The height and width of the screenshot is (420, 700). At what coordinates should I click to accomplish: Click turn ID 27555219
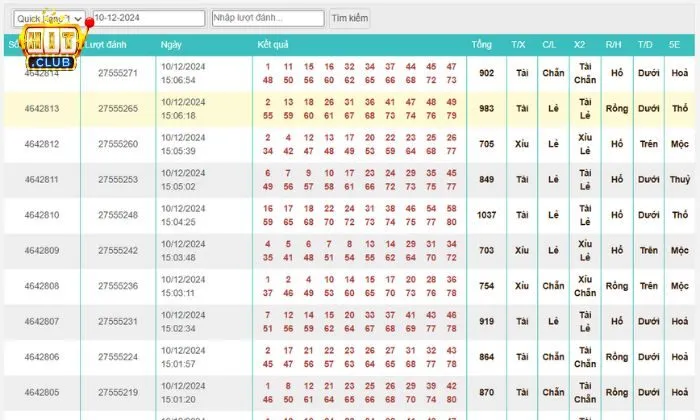(118, 392)
